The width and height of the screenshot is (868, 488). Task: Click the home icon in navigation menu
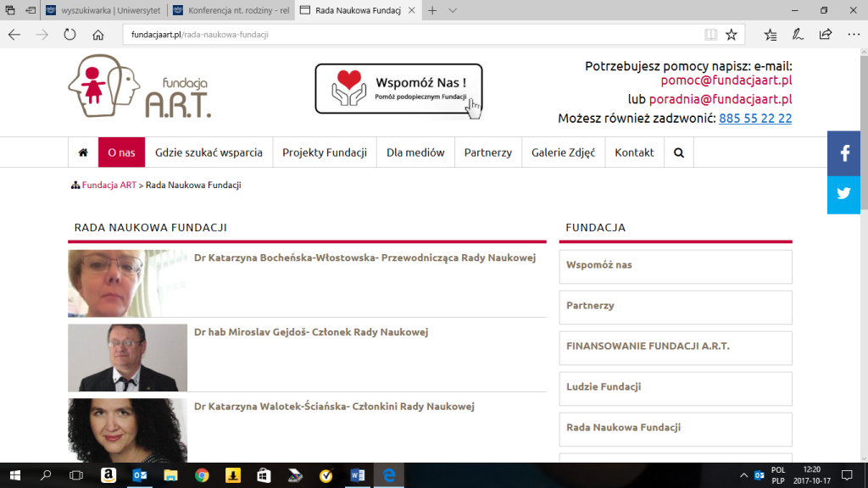coord(83,152)
